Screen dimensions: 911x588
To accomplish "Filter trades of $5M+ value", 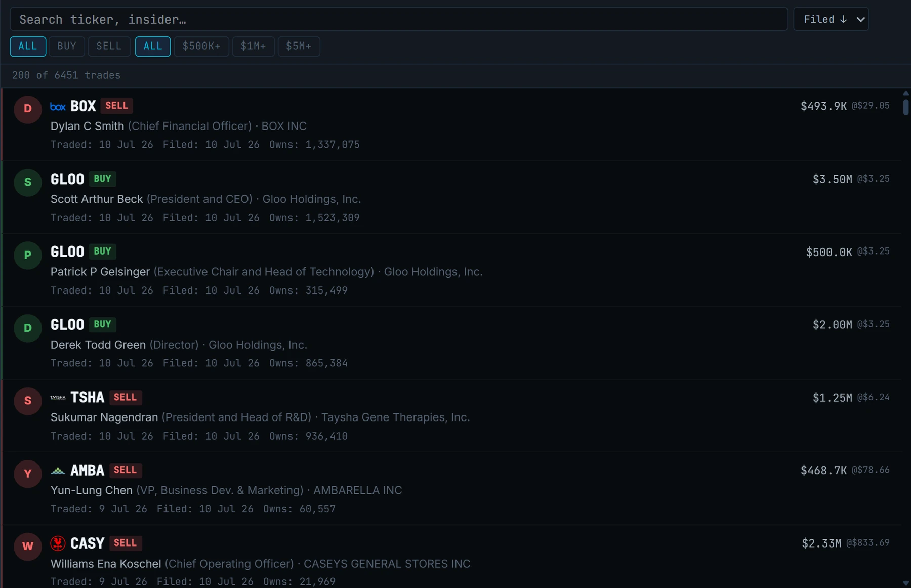I will [x=299, y=46].
